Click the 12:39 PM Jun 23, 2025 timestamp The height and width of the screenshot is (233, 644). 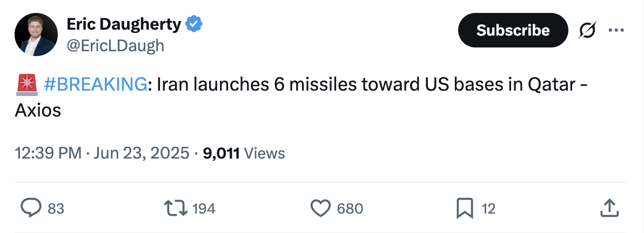pos(102,153)
